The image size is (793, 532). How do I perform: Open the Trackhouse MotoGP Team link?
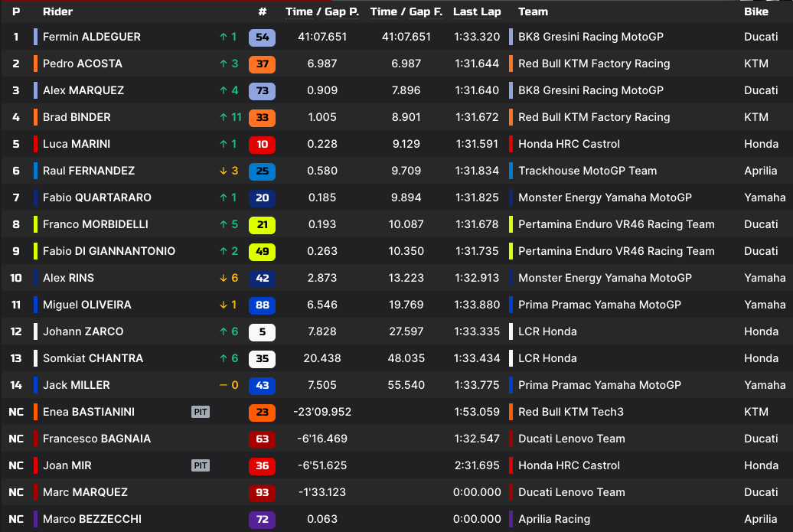(587, 171)
